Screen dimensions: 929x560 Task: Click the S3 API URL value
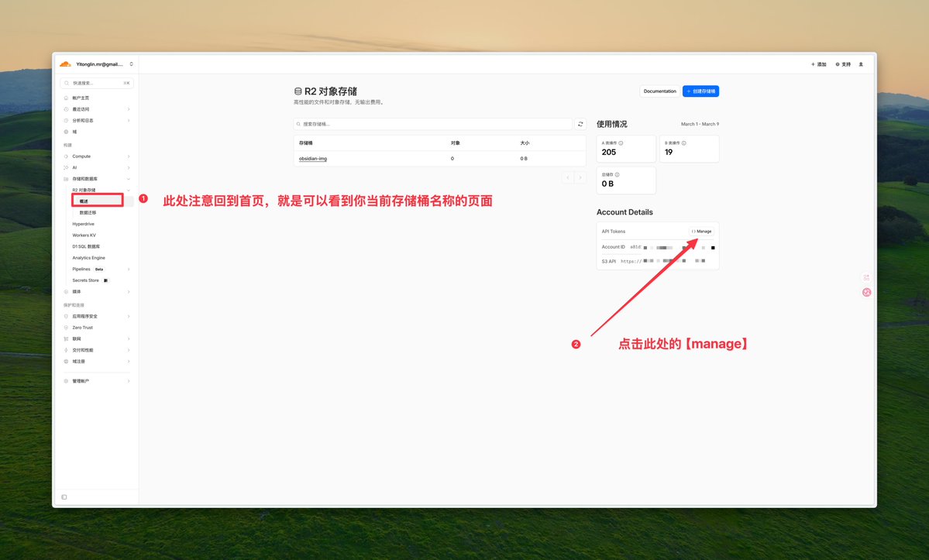coord(663,261)
